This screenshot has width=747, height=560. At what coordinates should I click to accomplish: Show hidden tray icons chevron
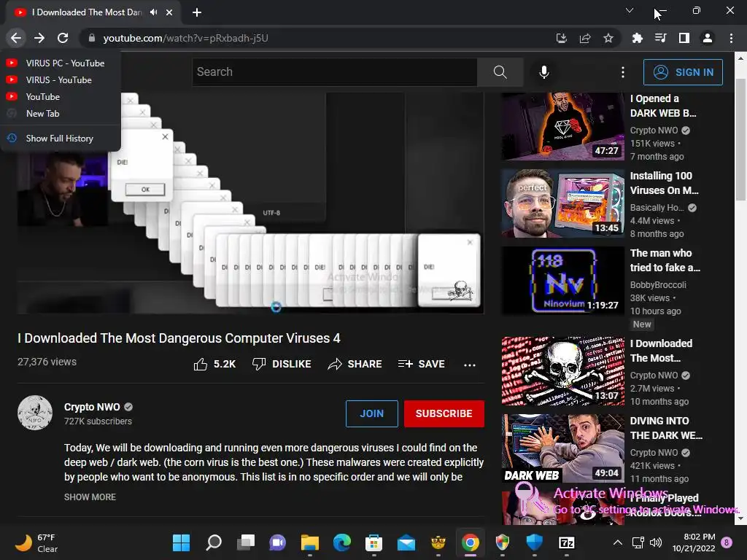pos(617,542)
